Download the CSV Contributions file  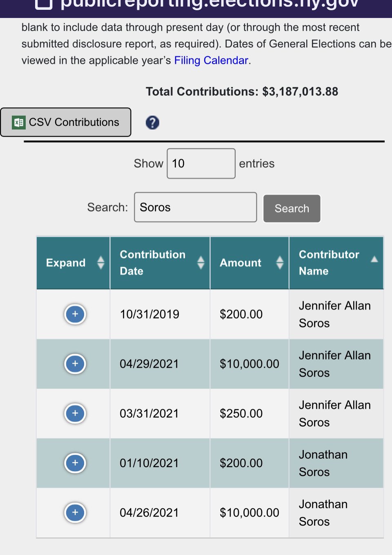coord(66,122)
